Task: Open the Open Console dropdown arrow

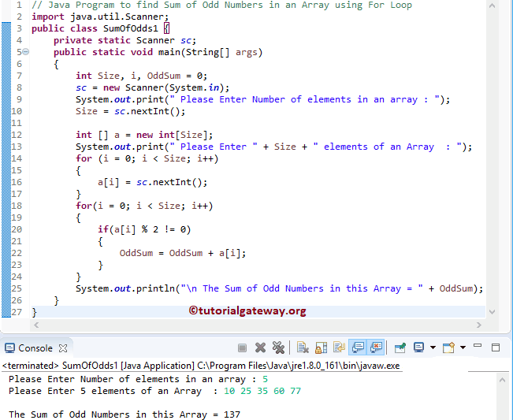Action: point(463,348)
